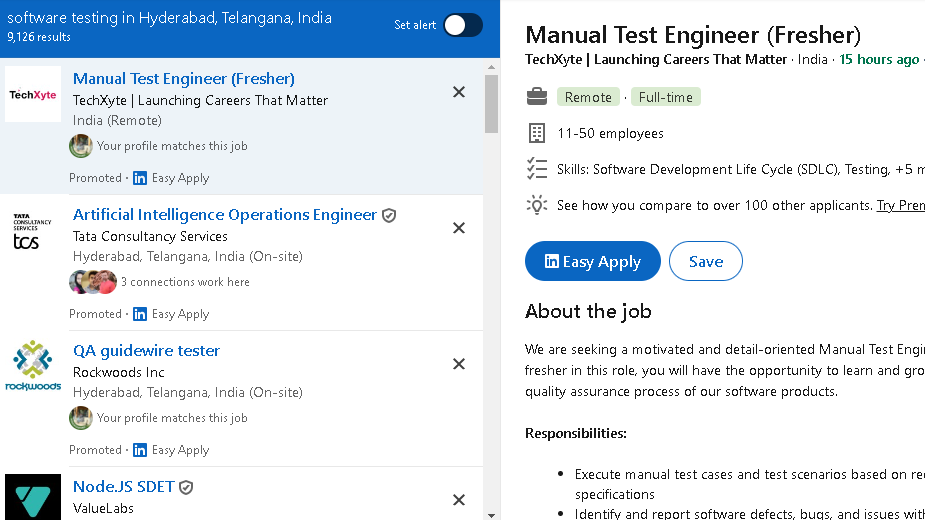Image resolution: width=925 pixels, height=520 pixels.
Task: Click 'India (Remote)' location in TechXyte card
Action: [x=117, y=120]
